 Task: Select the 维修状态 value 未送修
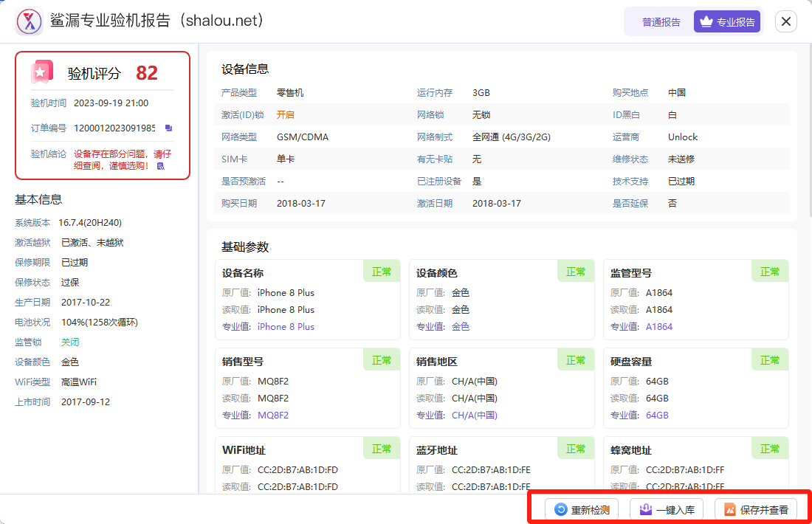click(681, 159)
